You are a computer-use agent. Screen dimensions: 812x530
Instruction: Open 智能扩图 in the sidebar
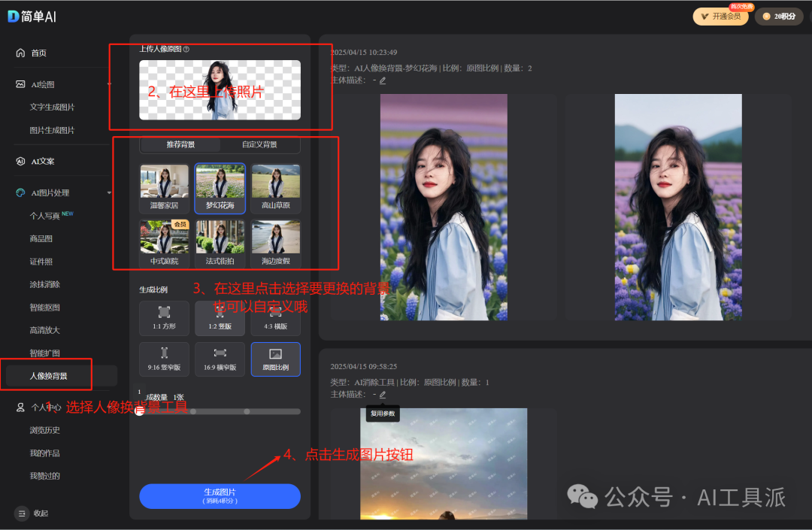pos(44,353)
